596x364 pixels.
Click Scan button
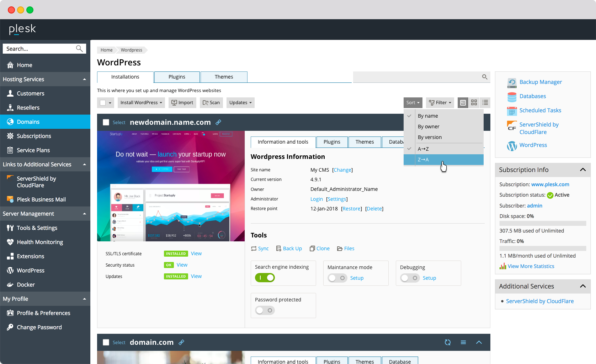pos(211,103)
